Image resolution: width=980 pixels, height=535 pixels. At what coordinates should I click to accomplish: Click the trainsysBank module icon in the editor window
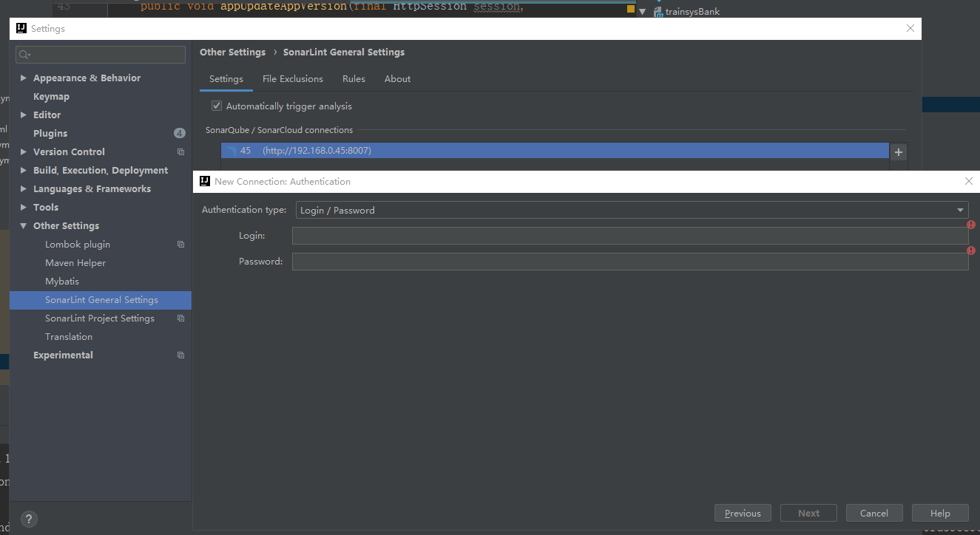(658, 12)
